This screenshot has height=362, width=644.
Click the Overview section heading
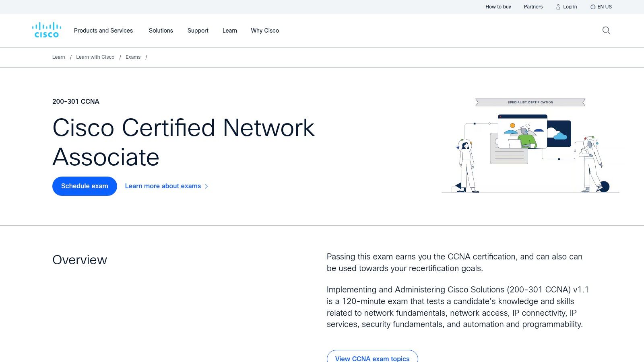point(80,260)
